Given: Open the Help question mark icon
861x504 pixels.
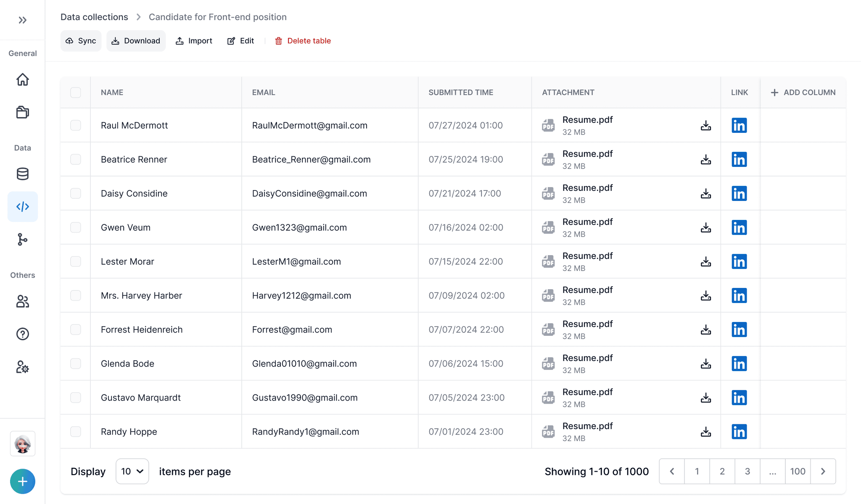Looking at the screenshot, I should pos(22,334).
